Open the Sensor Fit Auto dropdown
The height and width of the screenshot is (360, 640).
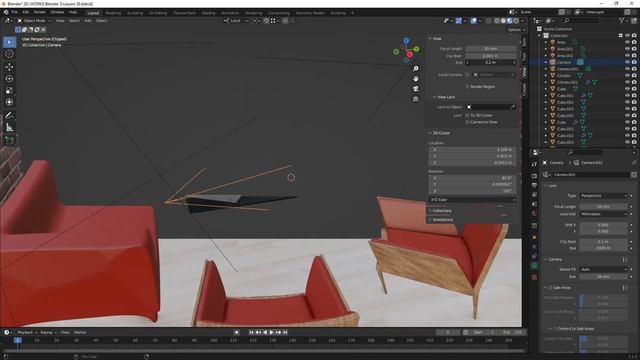click(603, 269)
